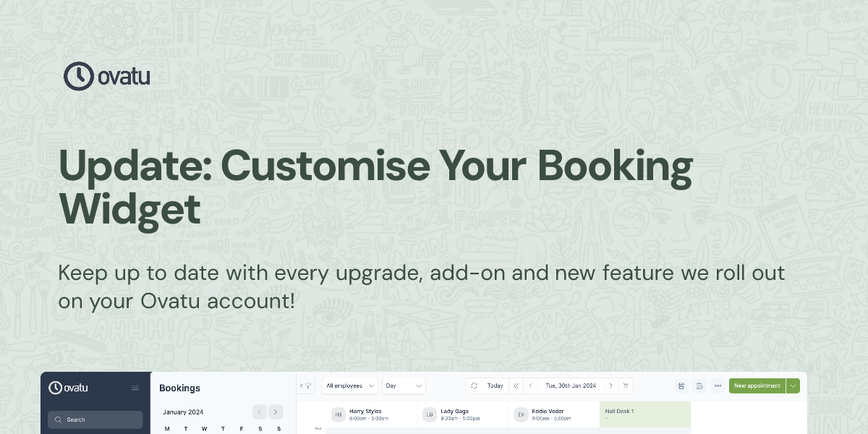This screenshot has width=868, height=434.
Task: Click the Bookings page heading
Action: click(179, 388)
